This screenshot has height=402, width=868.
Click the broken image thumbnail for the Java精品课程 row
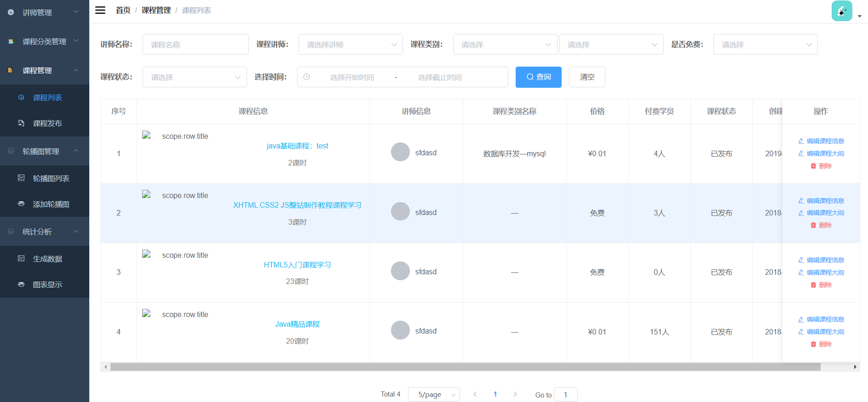click(x=147, y=313)
